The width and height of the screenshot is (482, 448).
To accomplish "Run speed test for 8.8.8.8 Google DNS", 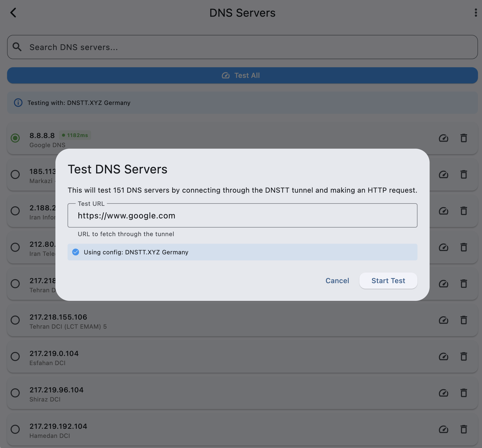I will (444, 138).
